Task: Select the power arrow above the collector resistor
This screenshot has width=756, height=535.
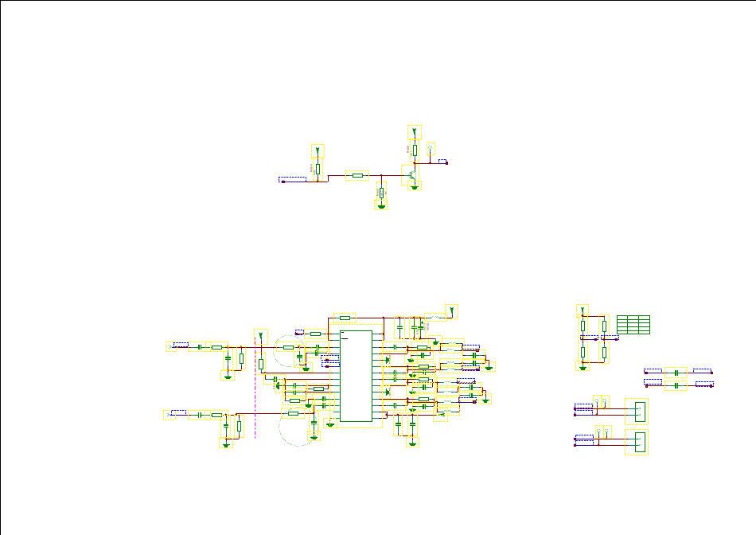Action: pos(414,131)
